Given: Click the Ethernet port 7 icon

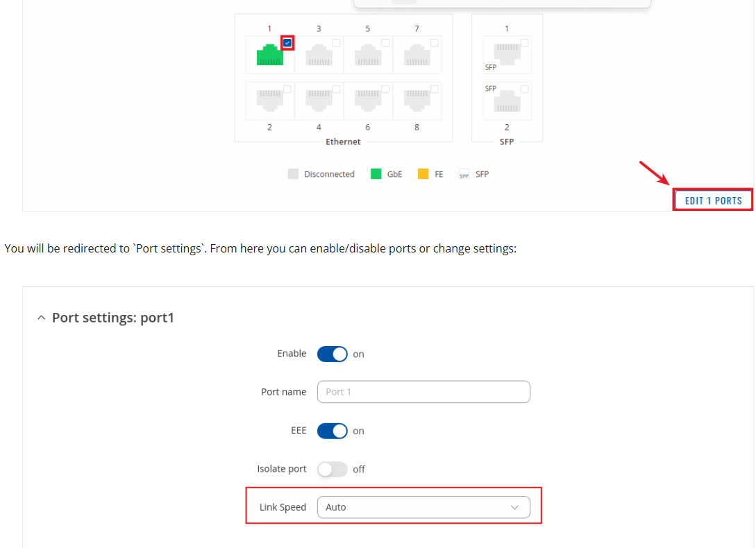Looking at the screenshot, I should tap(417, 55).
